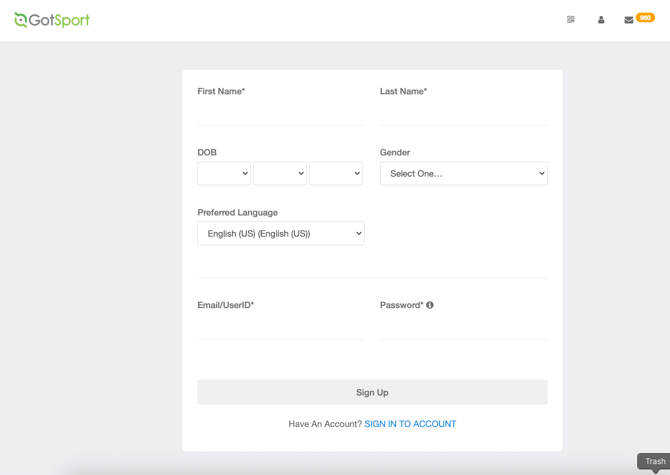Click the orange 960 notification badge
This screenshot has width=670, height=475.
click(x=645, y=18)
